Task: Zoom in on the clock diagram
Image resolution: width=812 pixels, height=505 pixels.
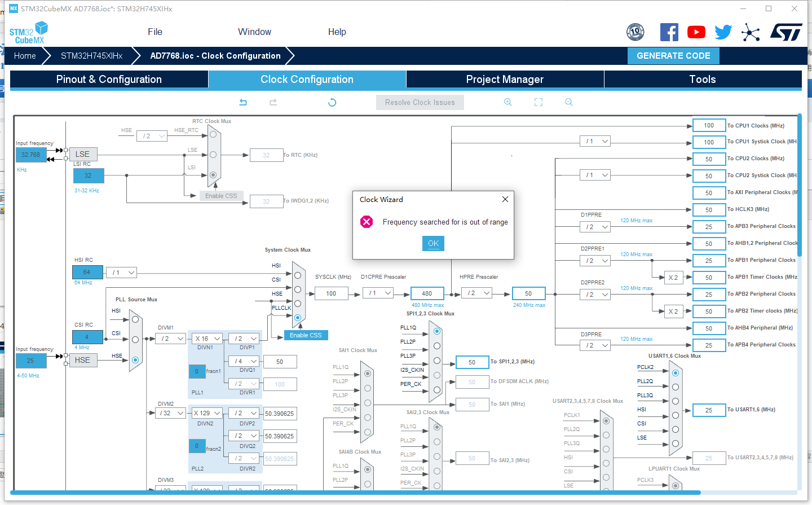Action: [x=508, y=102]
